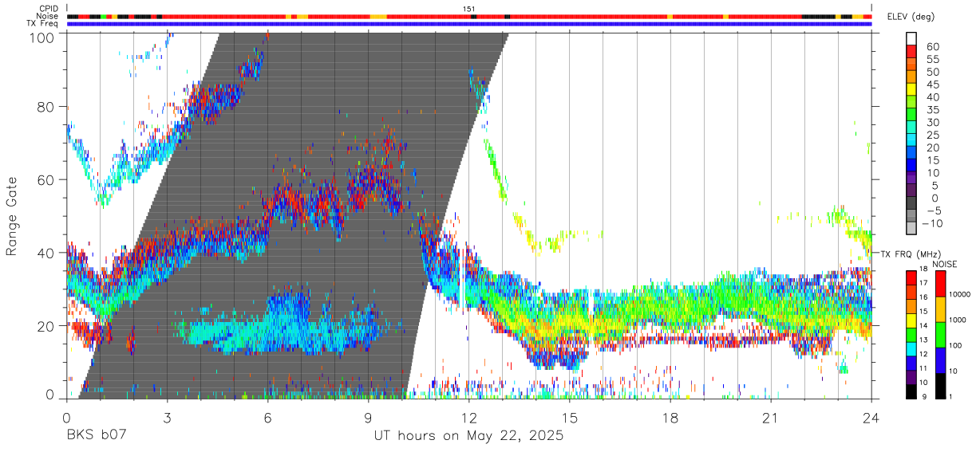Click the 1000 tick on the NOISE scale

coord(958,320)
